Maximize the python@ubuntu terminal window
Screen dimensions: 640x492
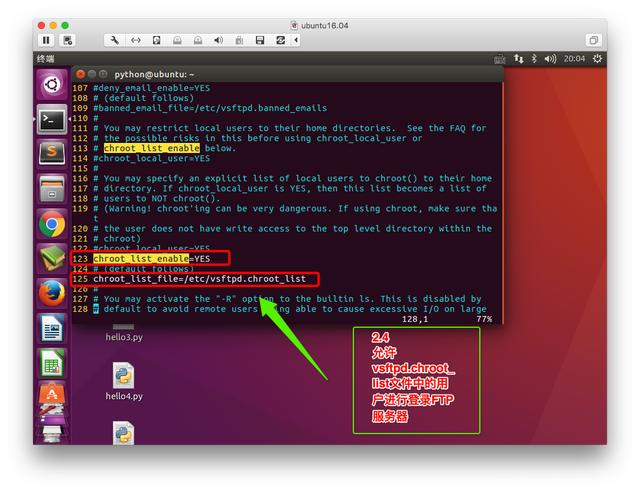click(103, 74)
